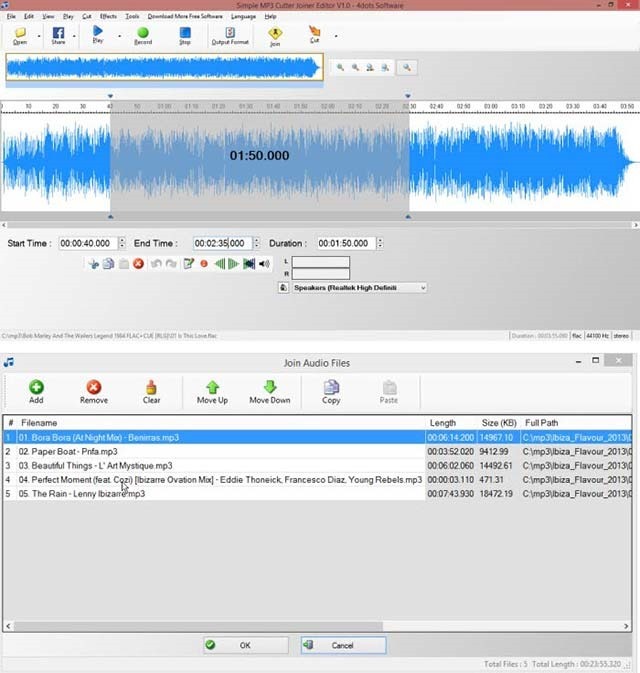Click the Cut hand icon in main toolbar
This screenshot has height=673, width=640.
coord(315,31)
